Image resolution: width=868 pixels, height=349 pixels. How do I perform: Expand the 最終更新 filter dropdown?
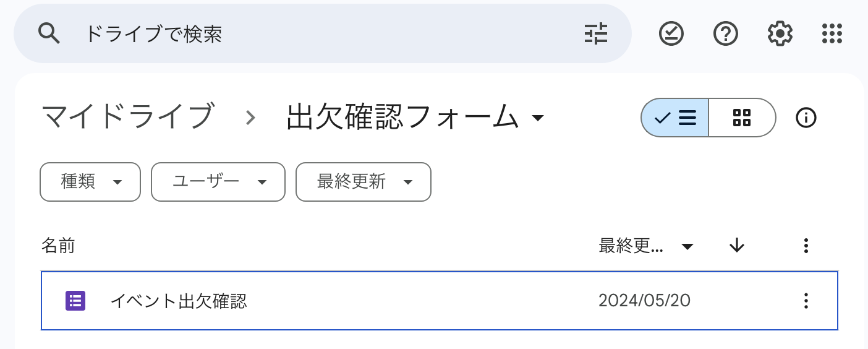(x=363, y=182)
